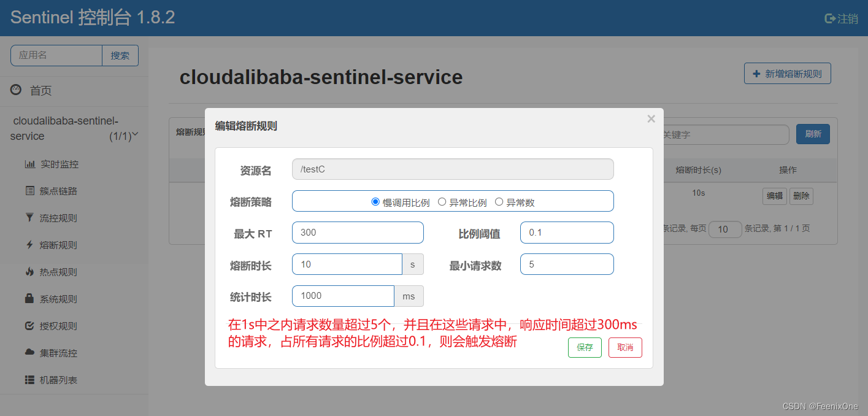This screenshot has height=416, width=868.
Task: Click the list icon beside 簇点链路
Action: tap(29, 191)
